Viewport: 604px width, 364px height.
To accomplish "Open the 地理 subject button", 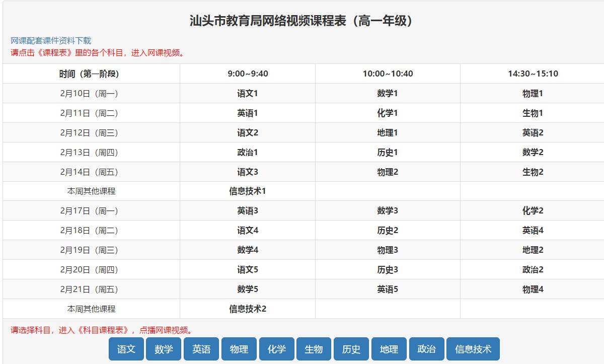I will tap(389, 349).
